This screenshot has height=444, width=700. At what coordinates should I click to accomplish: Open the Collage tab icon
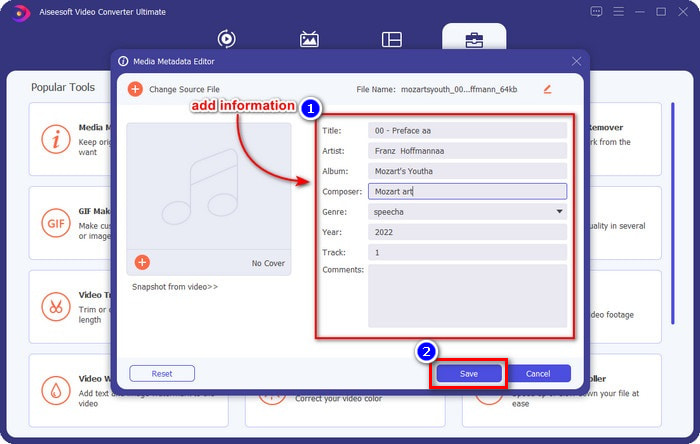coord(392,39)
